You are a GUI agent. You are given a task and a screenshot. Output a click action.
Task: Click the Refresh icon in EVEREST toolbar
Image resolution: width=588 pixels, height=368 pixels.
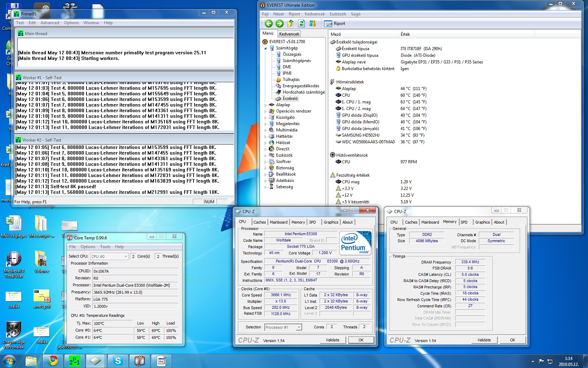pos(301,23)
